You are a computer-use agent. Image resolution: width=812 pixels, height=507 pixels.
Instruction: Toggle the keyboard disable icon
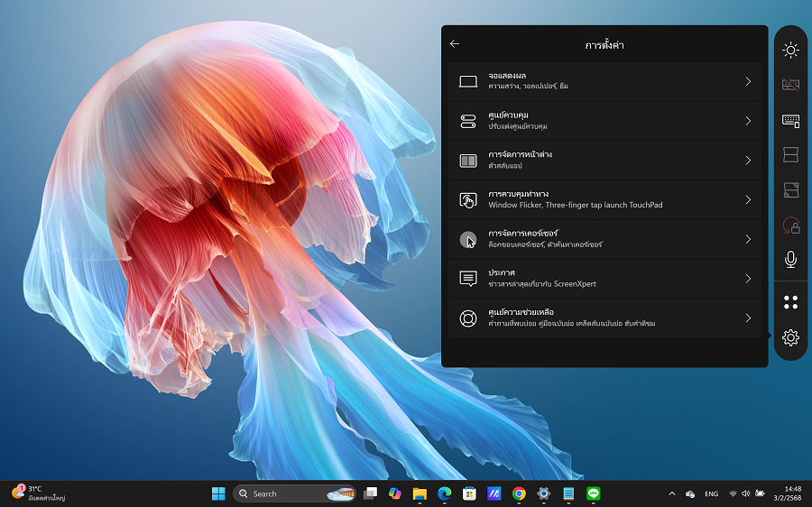click(x=790, y=85)
